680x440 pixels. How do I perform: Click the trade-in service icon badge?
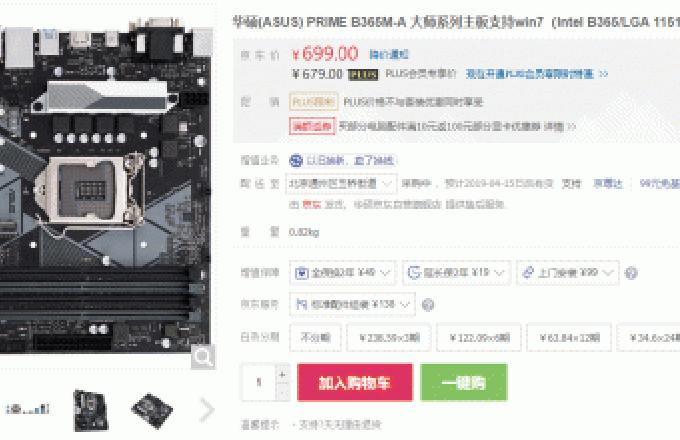296,161
